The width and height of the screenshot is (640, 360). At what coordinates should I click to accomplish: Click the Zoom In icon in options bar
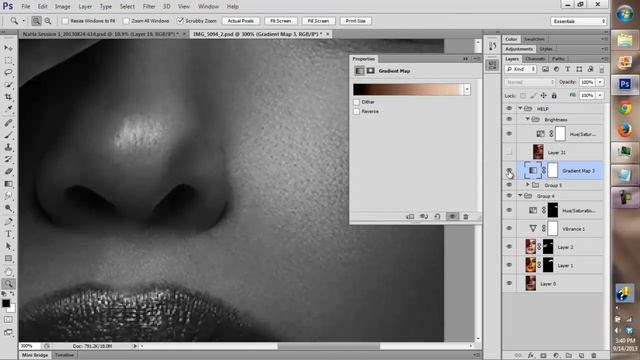[x=36, y=21]
